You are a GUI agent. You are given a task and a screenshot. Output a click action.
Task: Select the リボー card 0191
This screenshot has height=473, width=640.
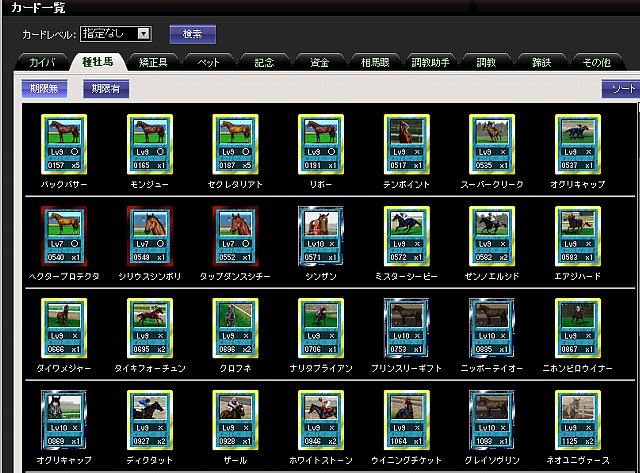[x=321, y=144]
